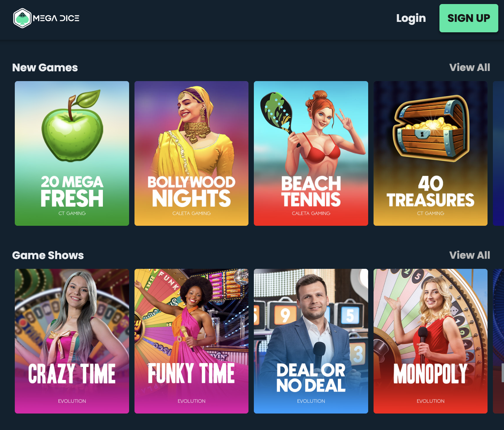This screenshot has height=430, width=504.
Task: Click the partially visible fifth Game Shows tile
Action: click(498, 341)
